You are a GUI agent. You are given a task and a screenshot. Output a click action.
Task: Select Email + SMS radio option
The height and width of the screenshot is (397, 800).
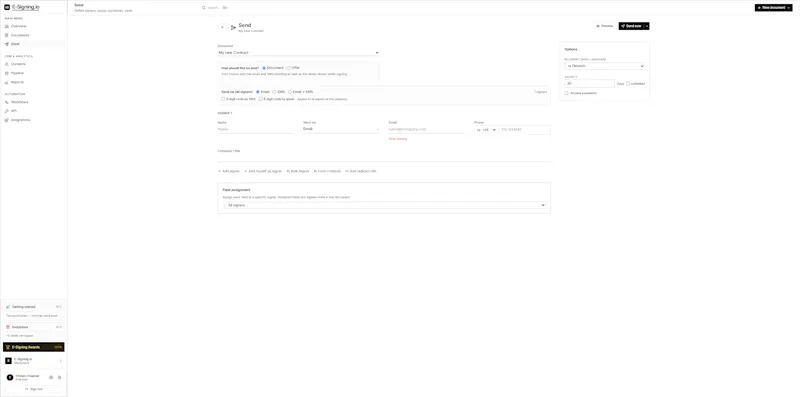point(290,92)
